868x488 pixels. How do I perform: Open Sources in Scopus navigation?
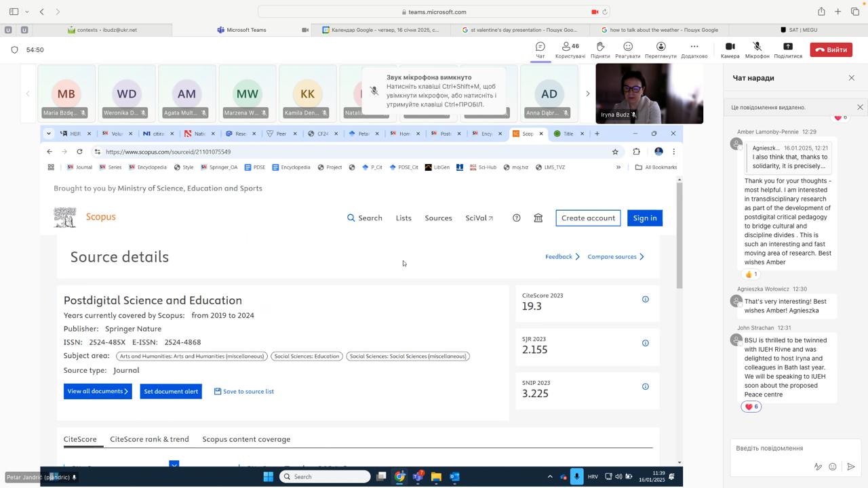coord(438,218)
